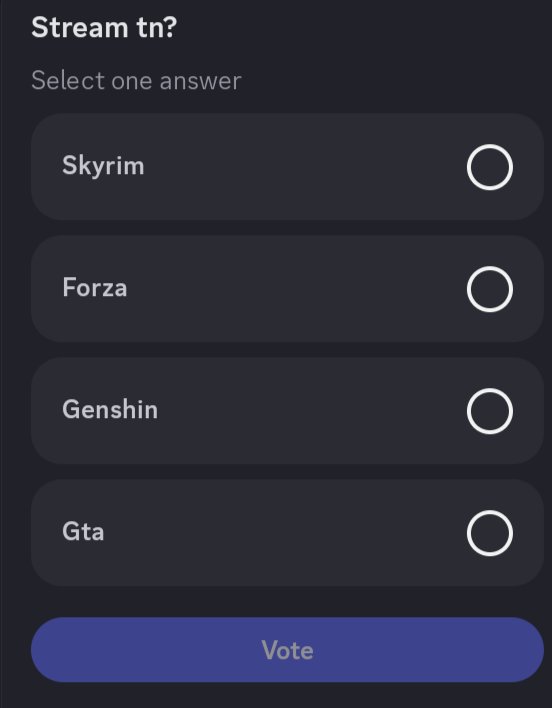Click the word 'answer' in the hint
552x708 pixels.
click(x=200, y=81)
